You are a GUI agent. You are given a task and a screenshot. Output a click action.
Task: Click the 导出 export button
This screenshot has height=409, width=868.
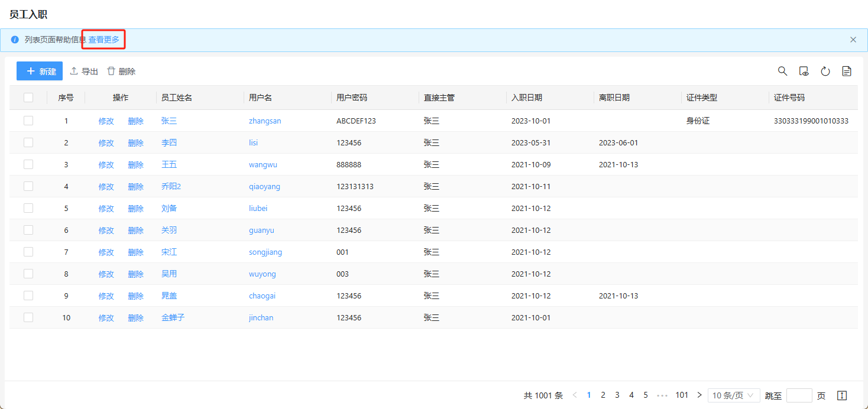[x=84, y=72]
